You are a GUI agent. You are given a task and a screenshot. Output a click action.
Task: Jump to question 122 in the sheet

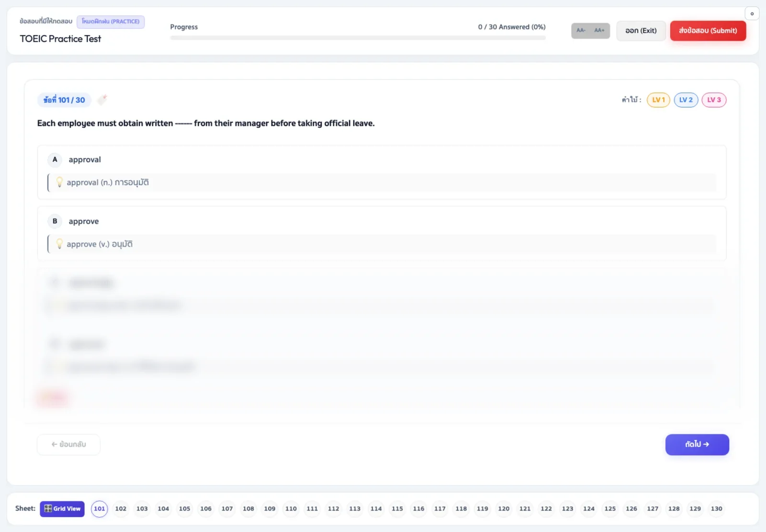click(x=546, y=509)
